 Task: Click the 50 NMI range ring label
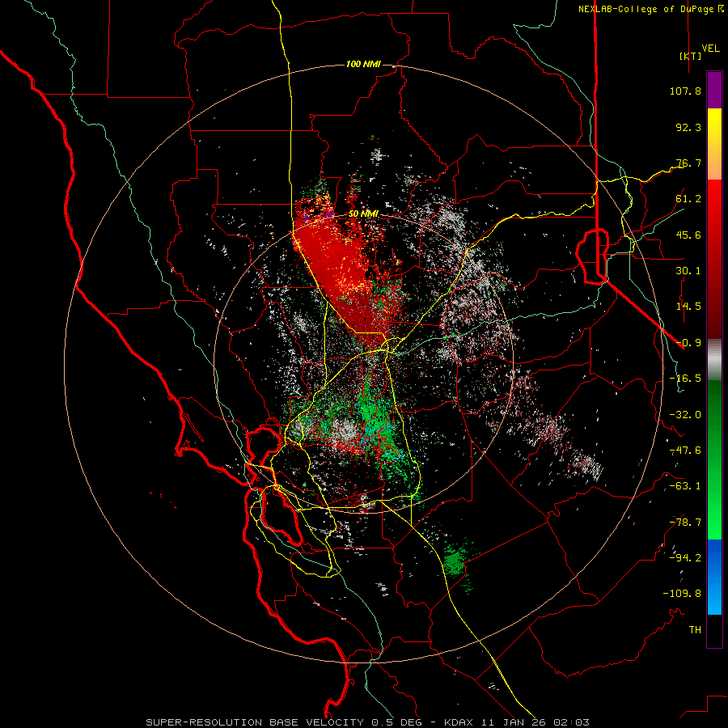click(363, 214)
